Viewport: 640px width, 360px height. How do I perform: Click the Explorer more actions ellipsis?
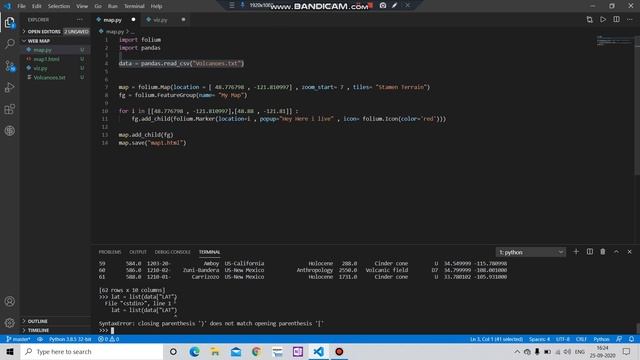coord(80,20)
